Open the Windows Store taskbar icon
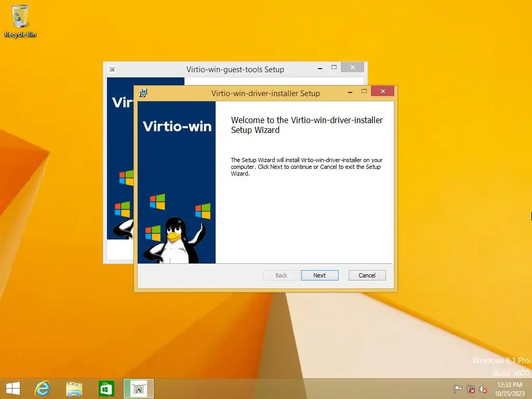This screenshot has width=532, height=399. pyautogui.click(x=106, y=389)
